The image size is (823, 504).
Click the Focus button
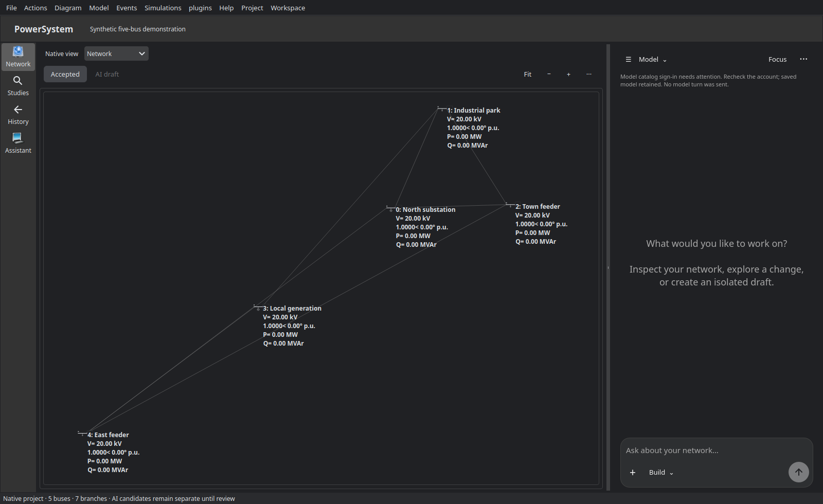(x=777, y=60)
